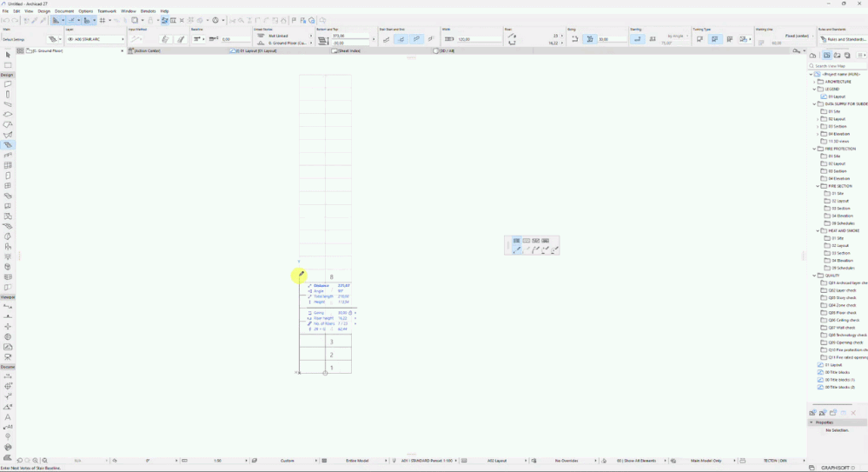The height and width of the screenshot is (472, 868).
Task: Collapse the HEAT AND SMOKE folder
Action: [818, 230]
